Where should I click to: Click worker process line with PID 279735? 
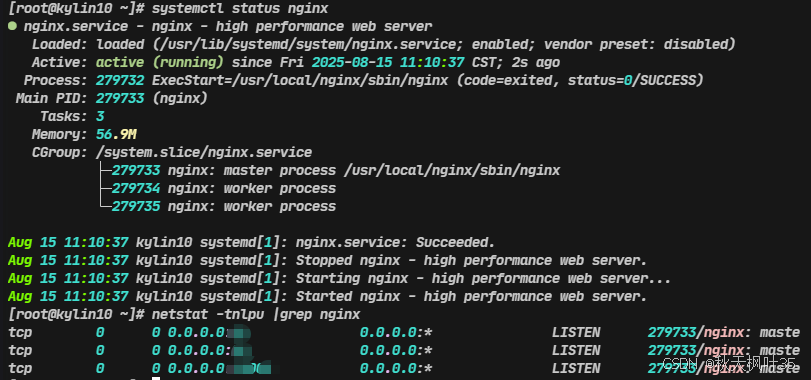pyautogui.click(x=223, y=206)
